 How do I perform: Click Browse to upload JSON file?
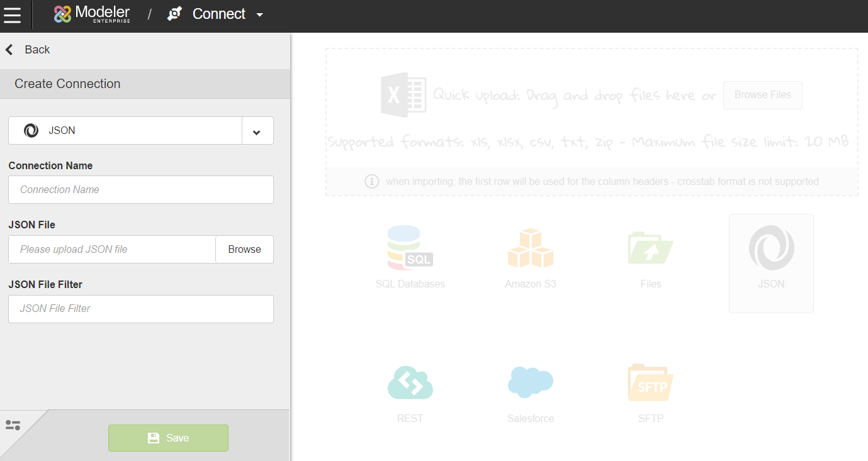244,250
